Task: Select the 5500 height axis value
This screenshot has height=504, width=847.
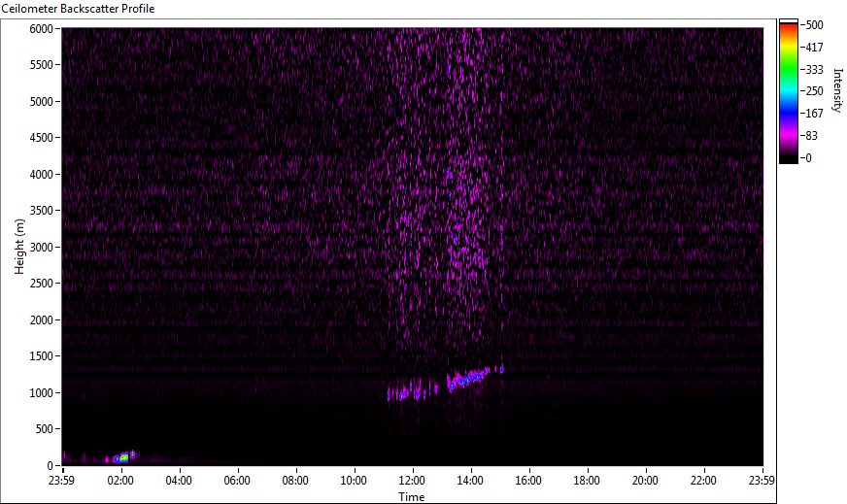Action: point(41,65)
